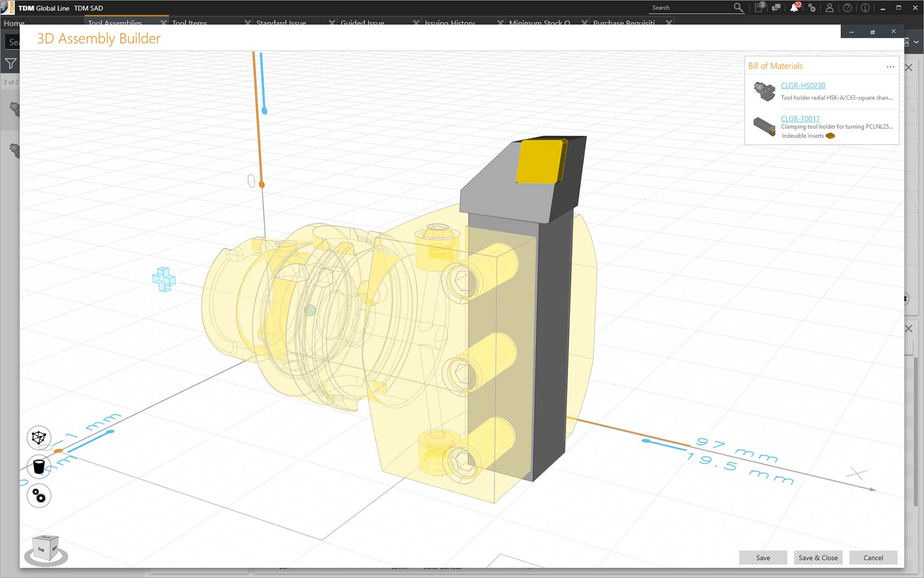The width and height of the screenshot is (924, 578).
Task: Click the 19.5 mm dimension label
Action: coord(740,468)
